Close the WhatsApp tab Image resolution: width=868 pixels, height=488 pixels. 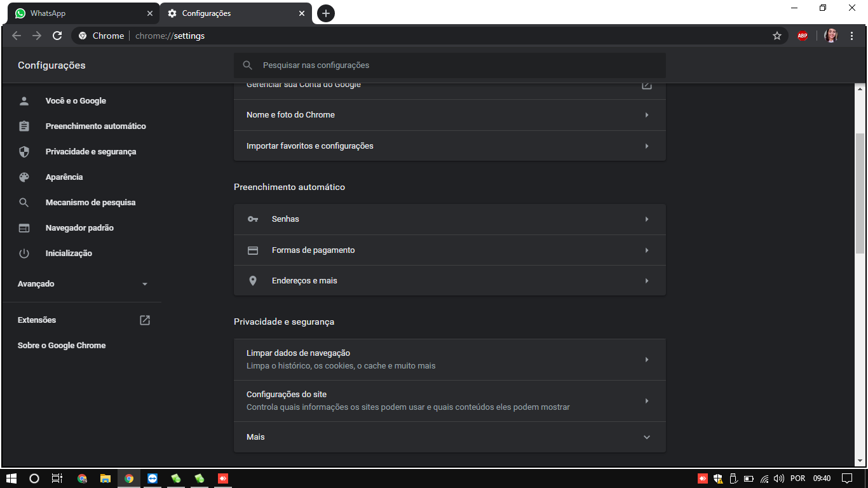click(150, 13)
